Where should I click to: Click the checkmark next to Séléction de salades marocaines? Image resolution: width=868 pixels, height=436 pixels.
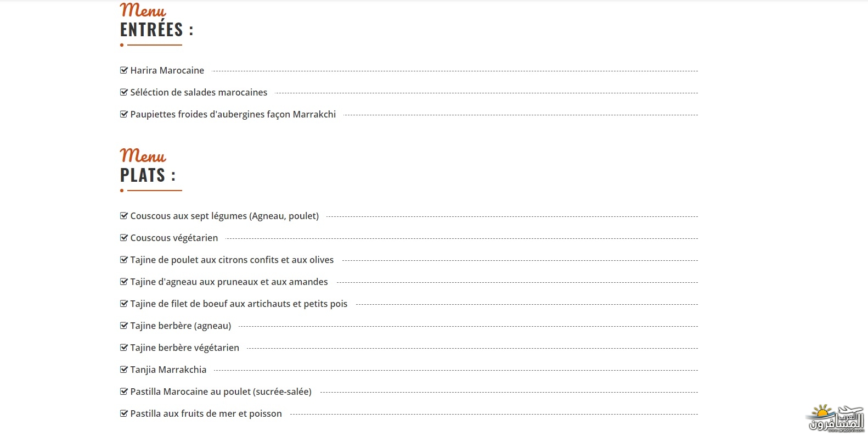tap(124, 92)
